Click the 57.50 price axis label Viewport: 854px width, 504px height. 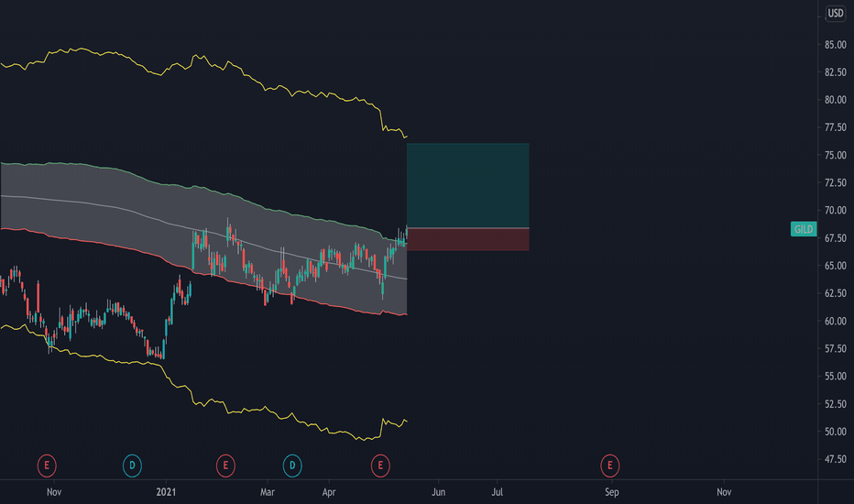[836, 348]
